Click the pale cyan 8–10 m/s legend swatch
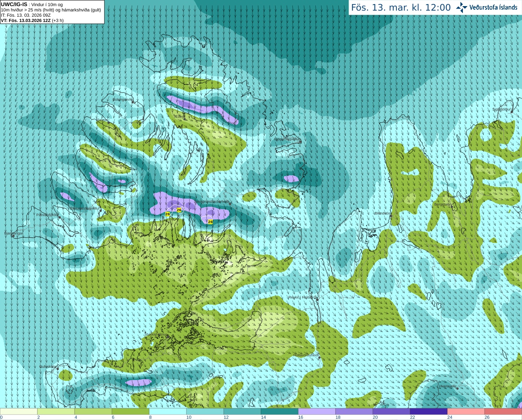Viewport: 522px width, 420px height. coord(168,411)
